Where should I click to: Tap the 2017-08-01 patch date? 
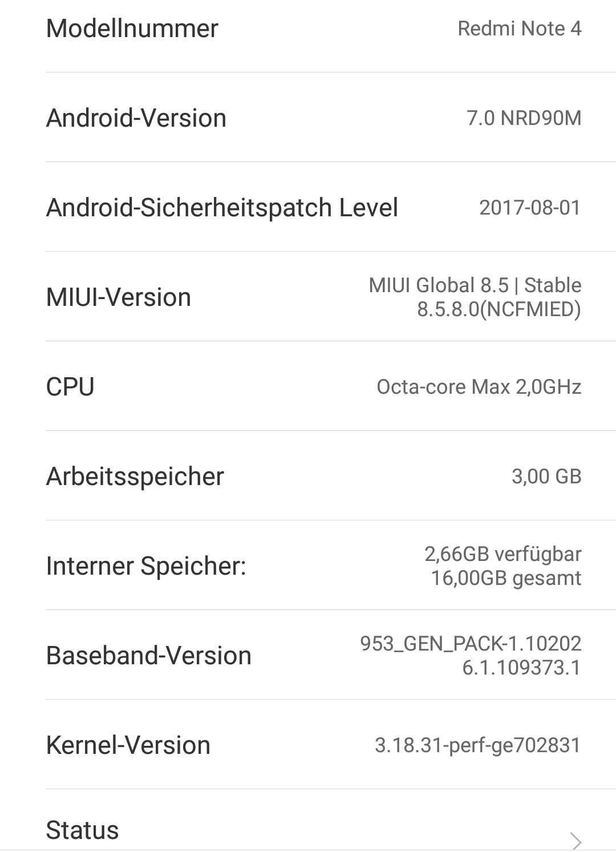529,208
